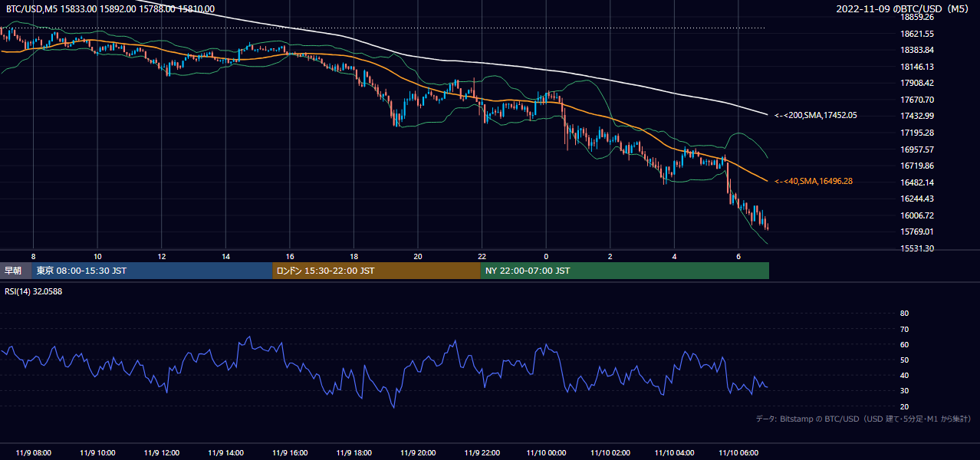
Task: Click hour tick '16' under the price chart
Action: point(289,255)
